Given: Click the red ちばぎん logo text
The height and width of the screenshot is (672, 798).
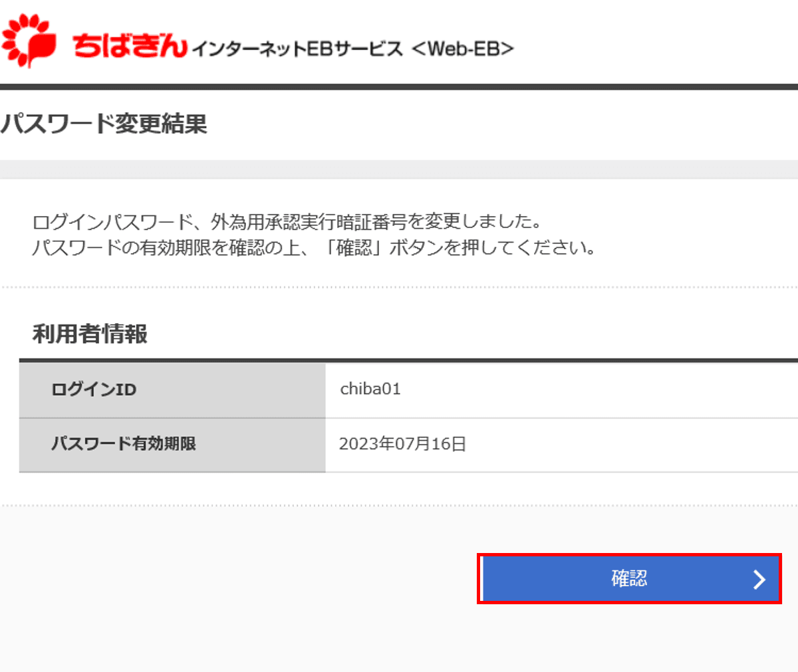Looking at the screenshot, I should [x=130, y=45].
